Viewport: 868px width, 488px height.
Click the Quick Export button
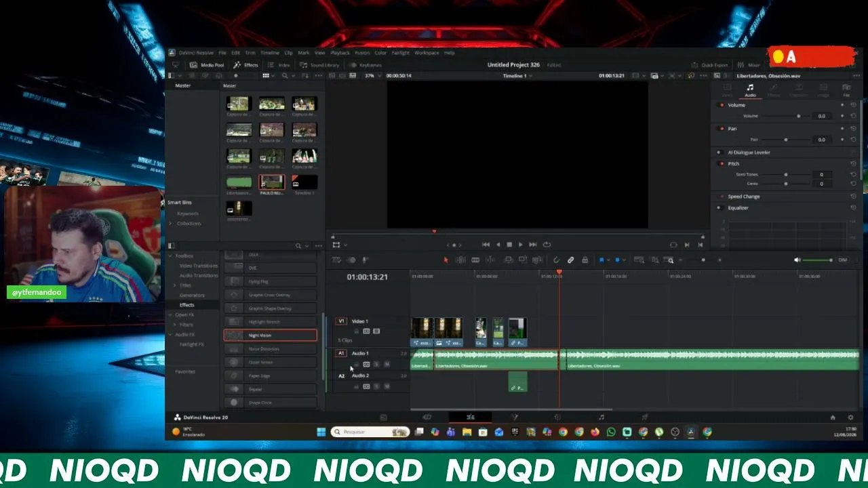pos(710,65)
